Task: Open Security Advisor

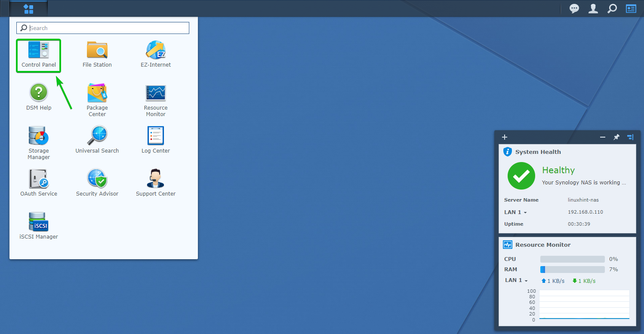Action: pyautogui.click(x=97, y=184)
